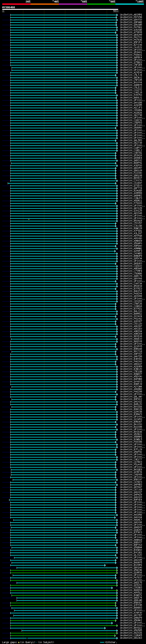Pick the UniRef100_Q75B63 hit label

click(x=131, y=63)
